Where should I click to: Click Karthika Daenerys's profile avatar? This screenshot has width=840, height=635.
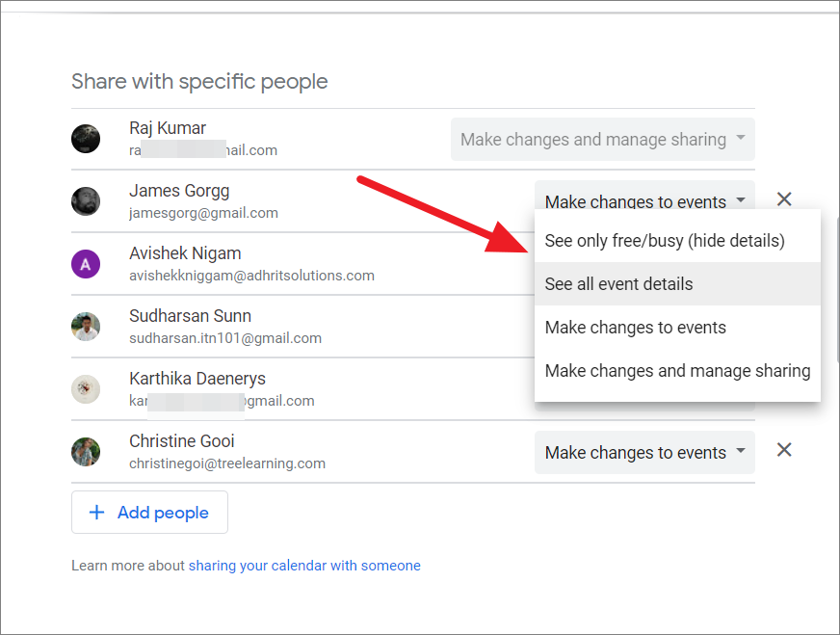pyautogui.click(x=86, y=389)
